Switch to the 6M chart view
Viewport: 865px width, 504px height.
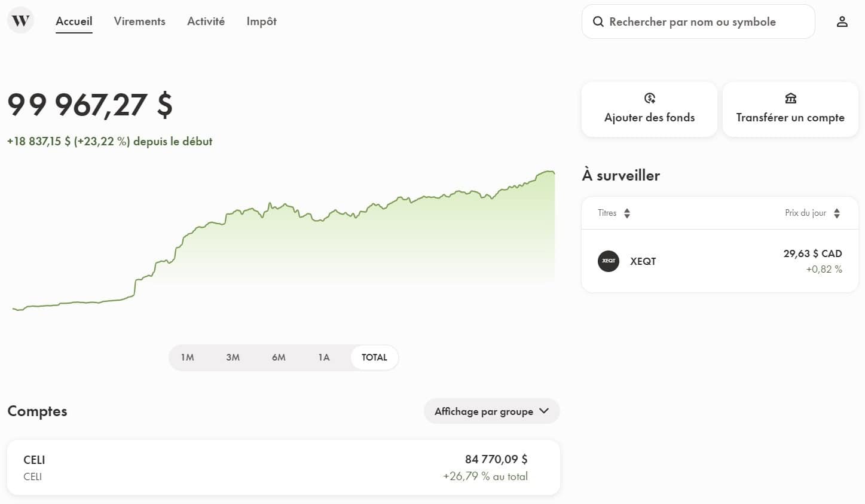pyautogui.click(x=278, y=357)
